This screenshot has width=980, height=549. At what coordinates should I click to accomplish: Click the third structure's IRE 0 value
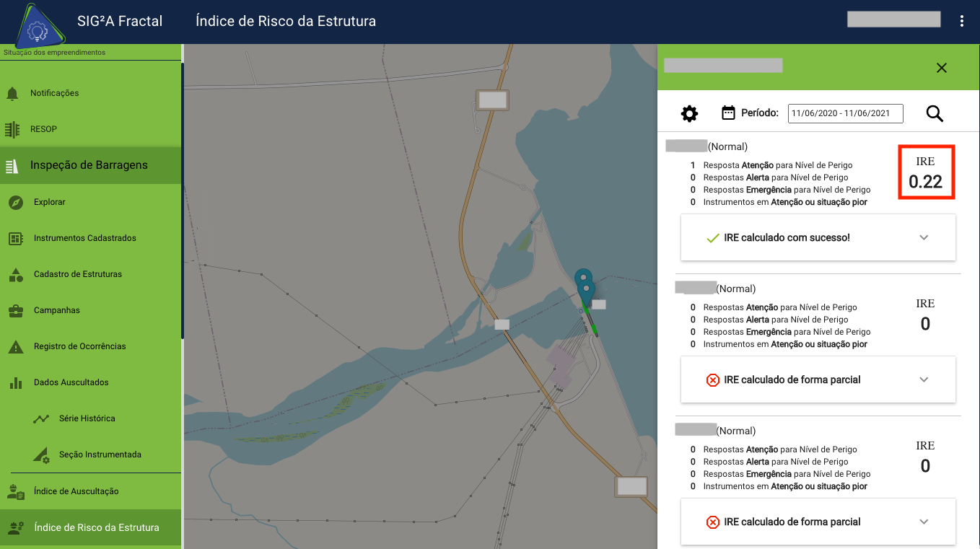point(925,466)
